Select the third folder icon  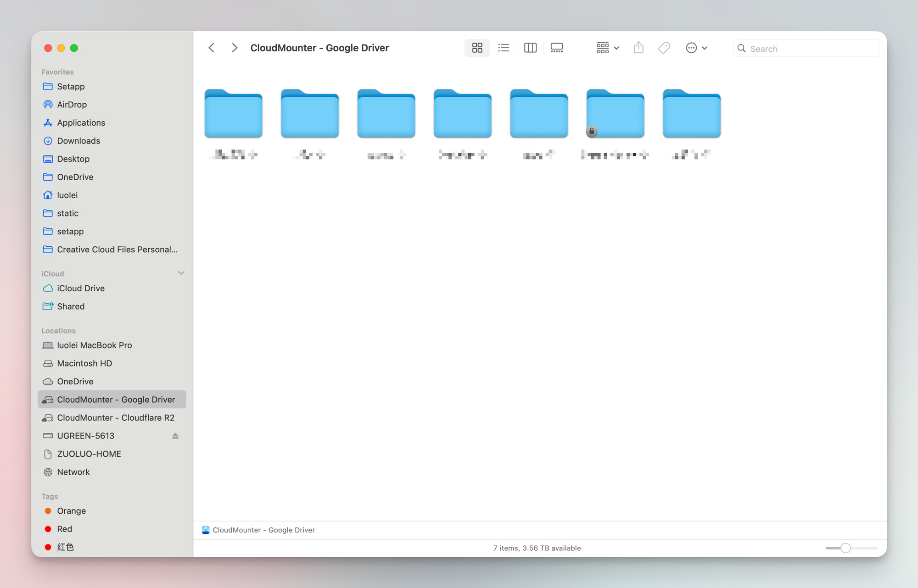coord(386,113)
